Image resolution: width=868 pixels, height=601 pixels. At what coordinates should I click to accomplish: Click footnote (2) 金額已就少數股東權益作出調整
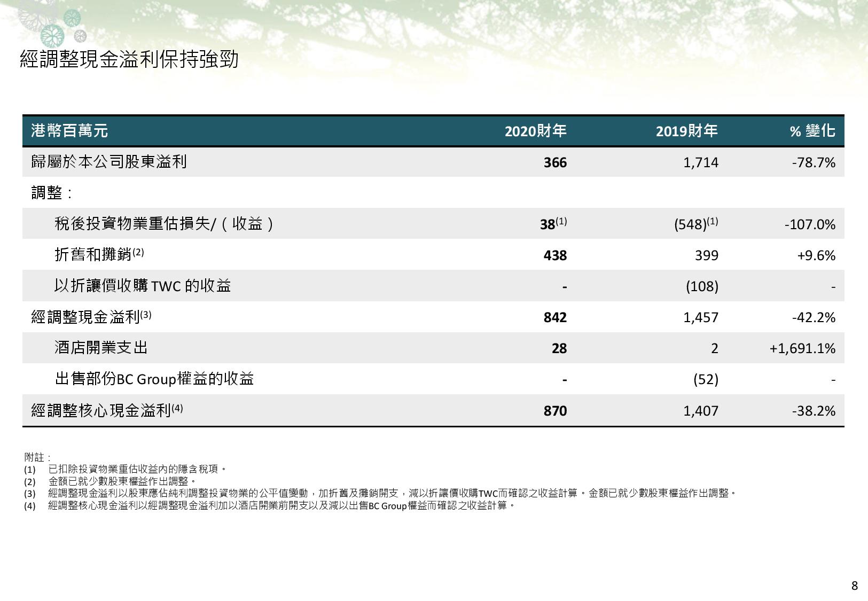(111, 481)
